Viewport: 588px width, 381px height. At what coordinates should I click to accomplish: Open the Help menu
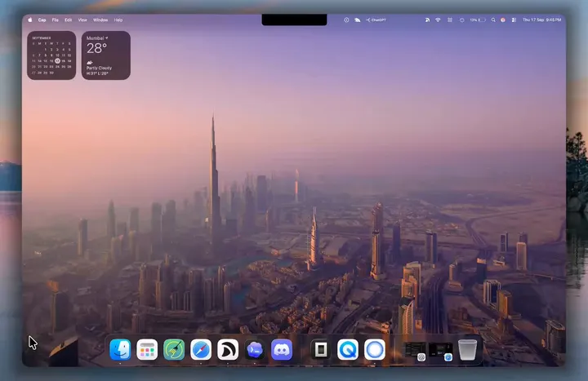[x=118, y=20]
